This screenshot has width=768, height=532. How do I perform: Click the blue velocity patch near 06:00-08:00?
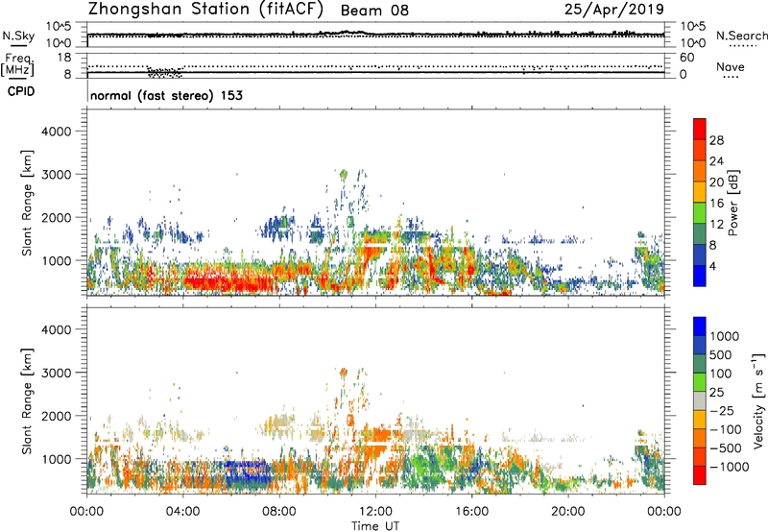click(x=248, y=472)
